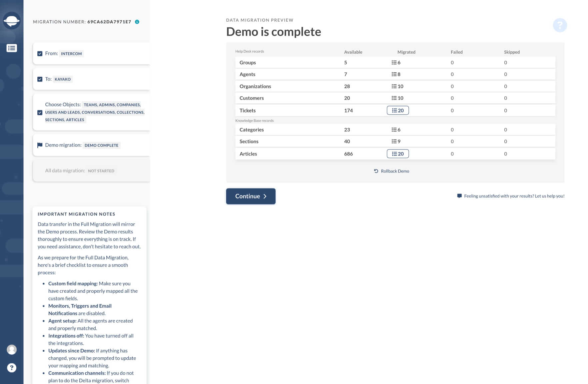Click the chat bubble icon near the unsatisfied link
This screenshot has width=588, height=384.
click(459, 196)
